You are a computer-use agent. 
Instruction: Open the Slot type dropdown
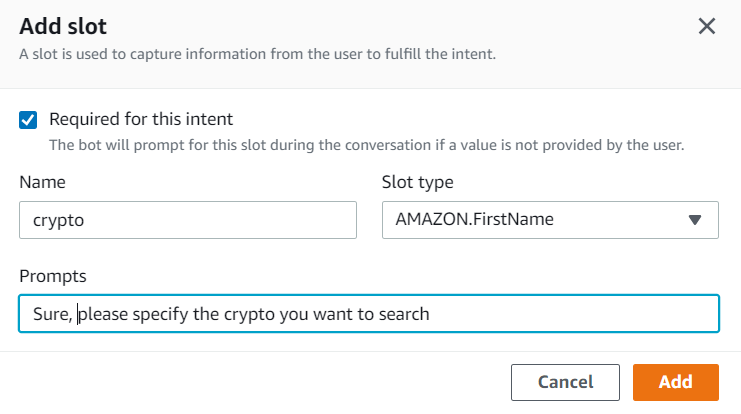[550, 220]
